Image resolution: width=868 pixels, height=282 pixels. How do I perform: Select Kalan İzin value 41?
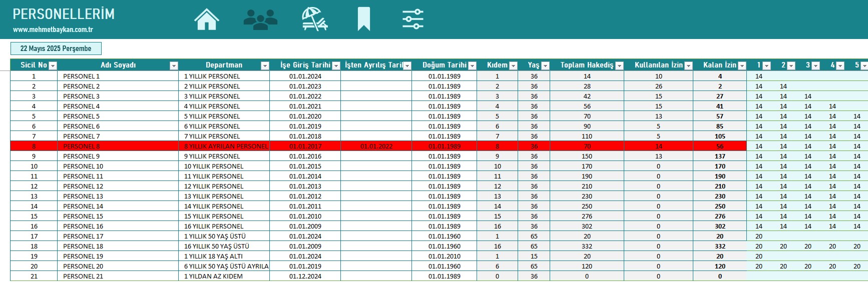coord(720,106)
